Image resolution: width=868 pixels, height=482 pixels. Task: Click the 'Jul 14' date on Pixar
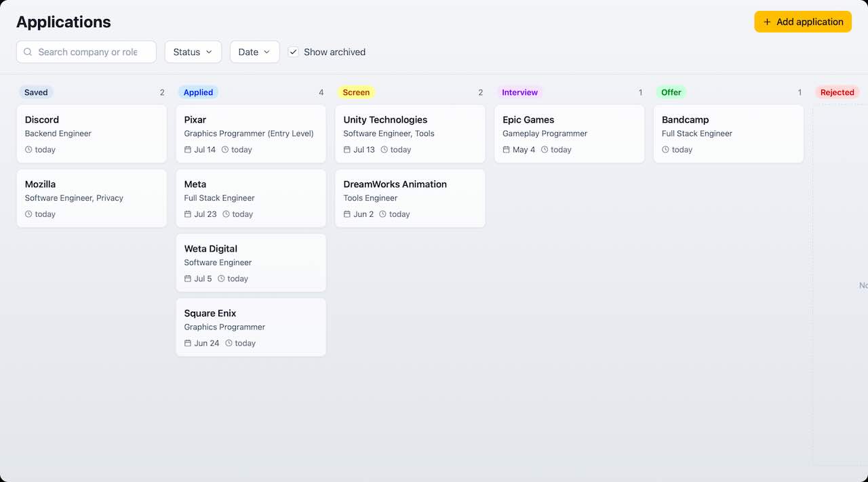205,150
